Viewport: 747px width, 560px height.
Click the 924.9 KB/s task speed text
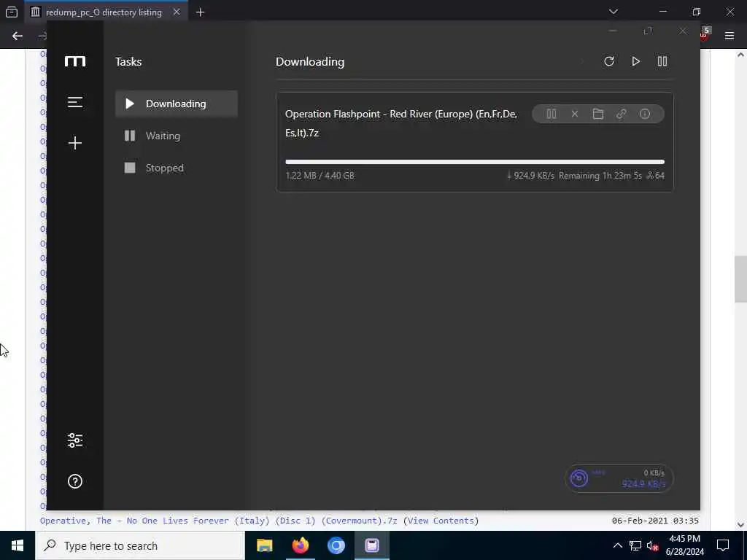click(531, 176)
